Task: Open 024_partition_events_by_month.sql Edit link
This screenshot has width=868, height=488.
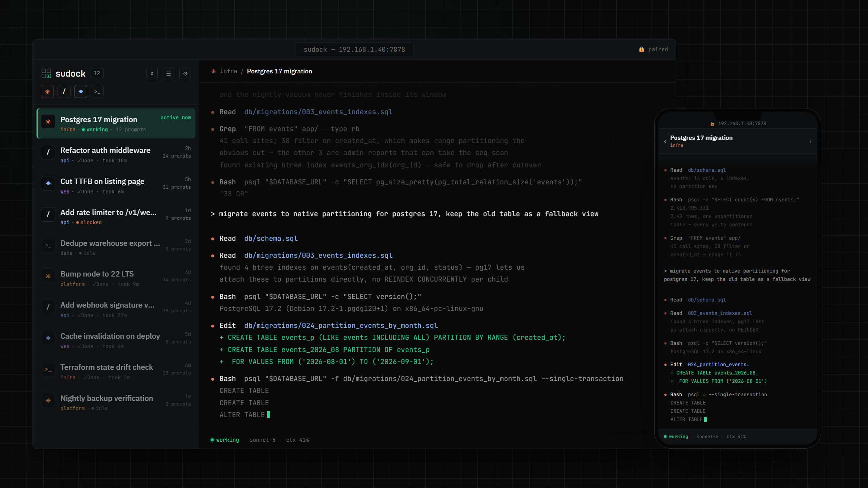Action: coord(341,326)
